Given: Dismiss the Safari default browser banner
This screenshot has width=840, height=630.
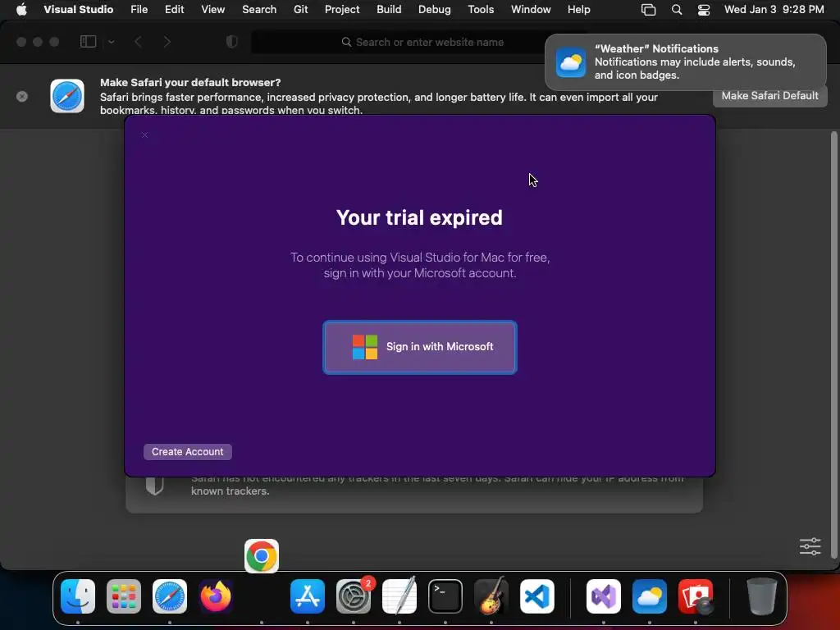Looking at the screenshot, I should coord(22,97).
